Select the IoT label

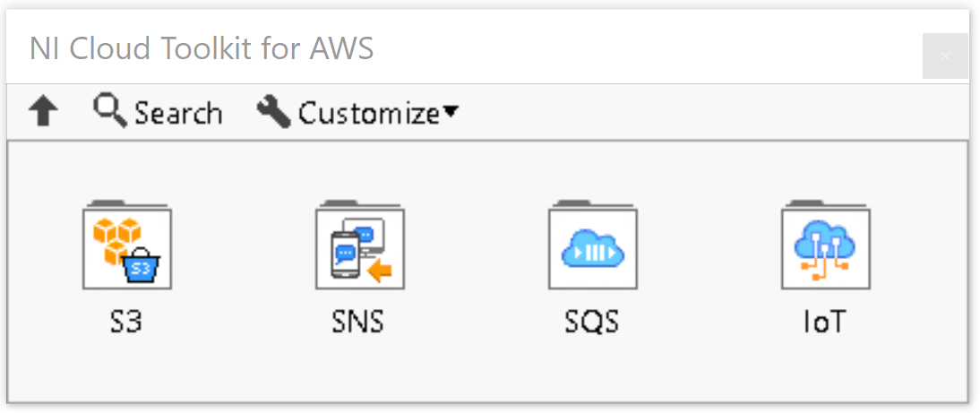pyautogui.click(x=824, y=322)
